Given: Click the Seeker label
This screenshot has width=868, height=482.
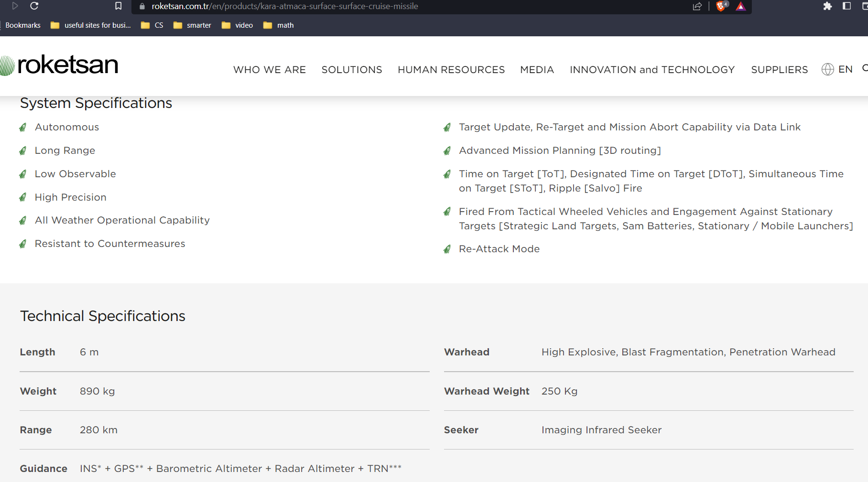Looking at the screenshot, I should pos(461,430).
